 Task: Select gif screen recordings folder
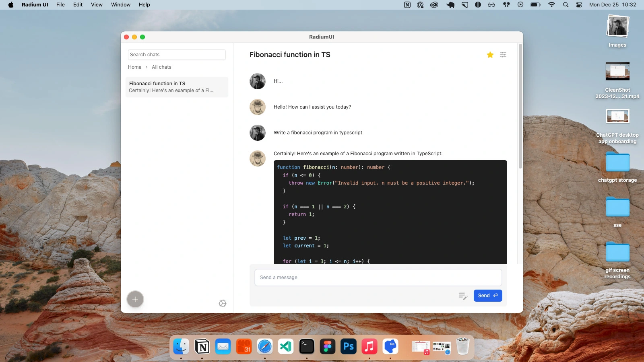click(617, 260)
